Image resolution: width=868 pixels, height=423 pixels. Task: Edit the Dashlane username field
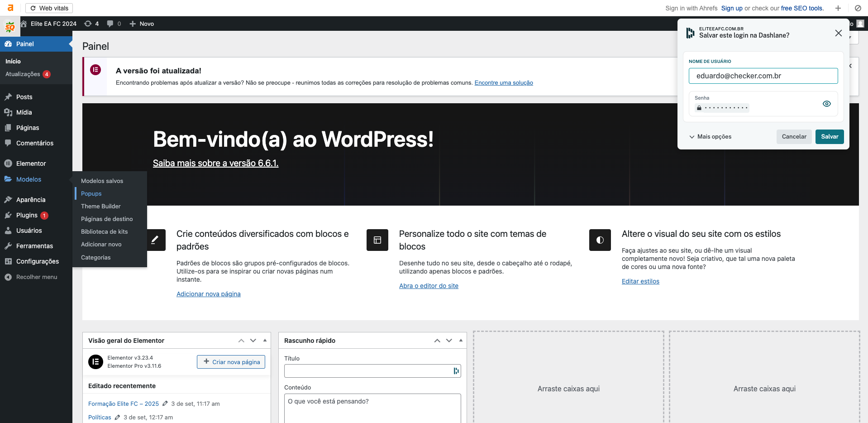tap(763, 76)
